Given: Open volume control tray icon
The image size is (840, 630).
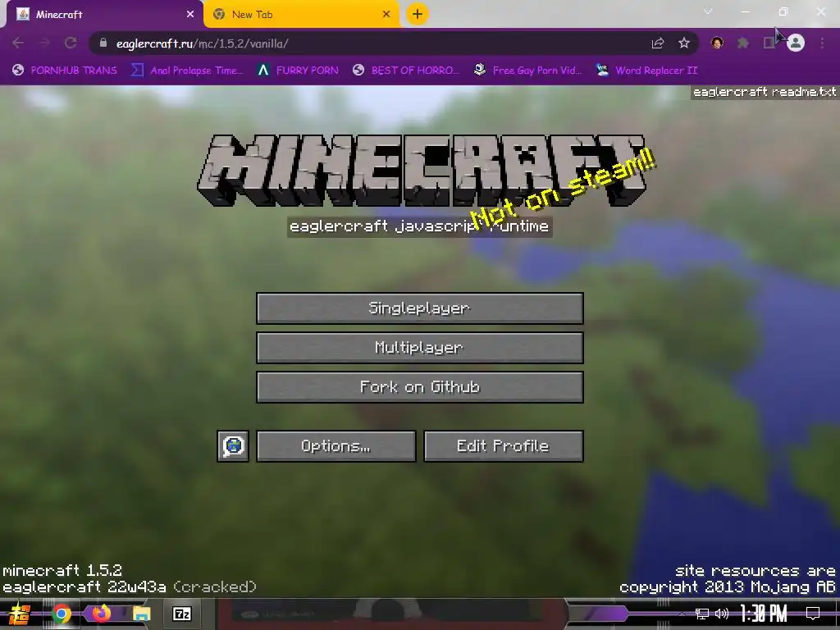Looking at the screenshot, I should (722, 614).
